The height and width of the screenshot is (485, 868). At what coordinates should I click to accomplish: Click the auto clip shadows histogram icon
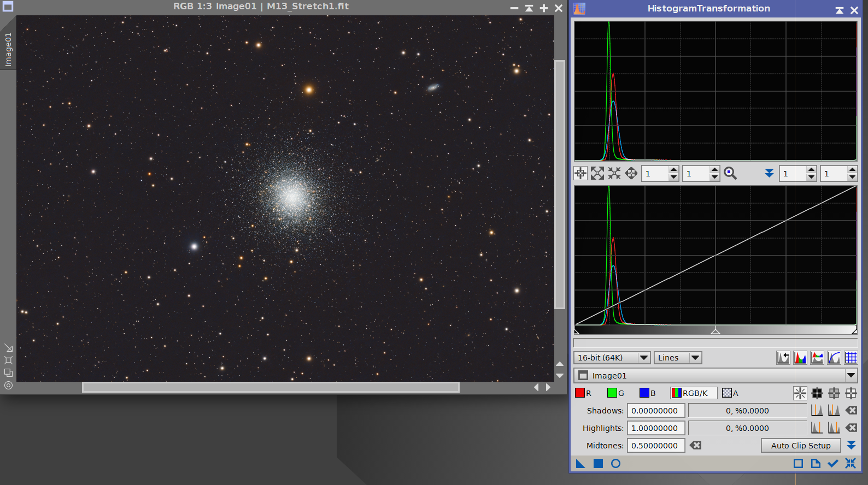(x=817, y=411)
